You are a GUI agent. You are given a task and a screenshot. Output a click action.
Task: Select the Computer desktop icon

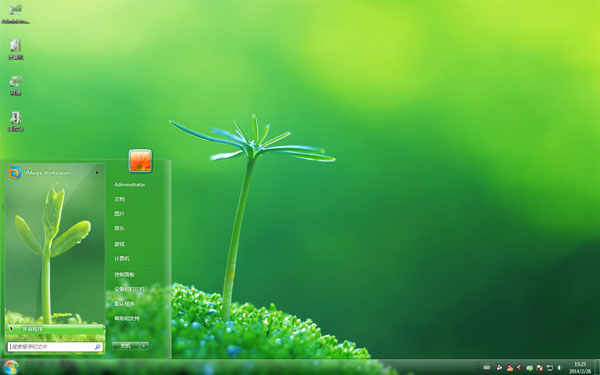15,50
